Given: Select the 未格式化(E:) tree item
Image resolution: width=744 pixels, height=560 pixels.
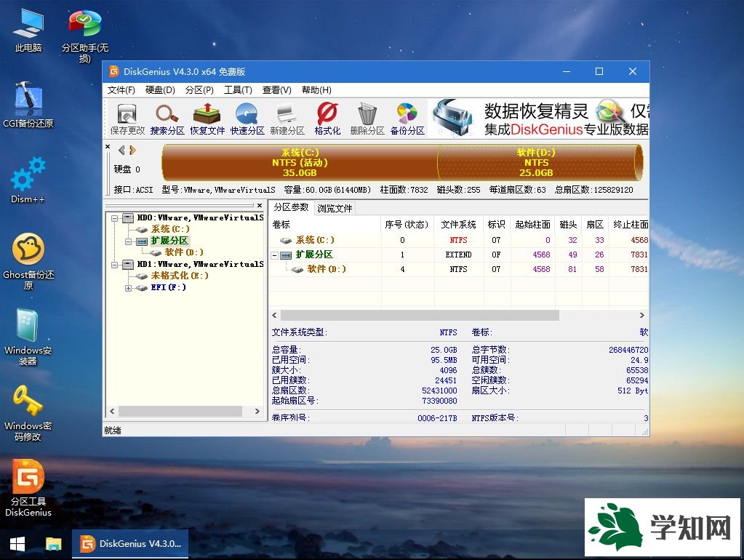Looking at the screenshot, I should pyautogui.click(x=170, y=276).
